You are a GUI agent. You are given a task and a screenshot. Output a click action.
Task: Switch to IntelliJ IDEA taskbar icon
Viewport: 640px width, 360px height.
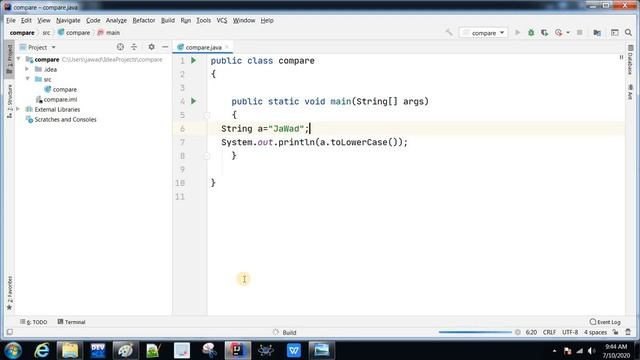[238, 350]
